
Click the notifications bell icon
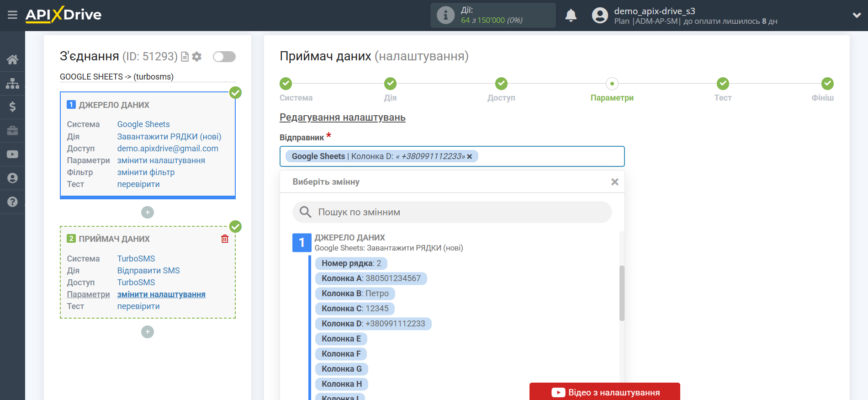tap(571, 16)
